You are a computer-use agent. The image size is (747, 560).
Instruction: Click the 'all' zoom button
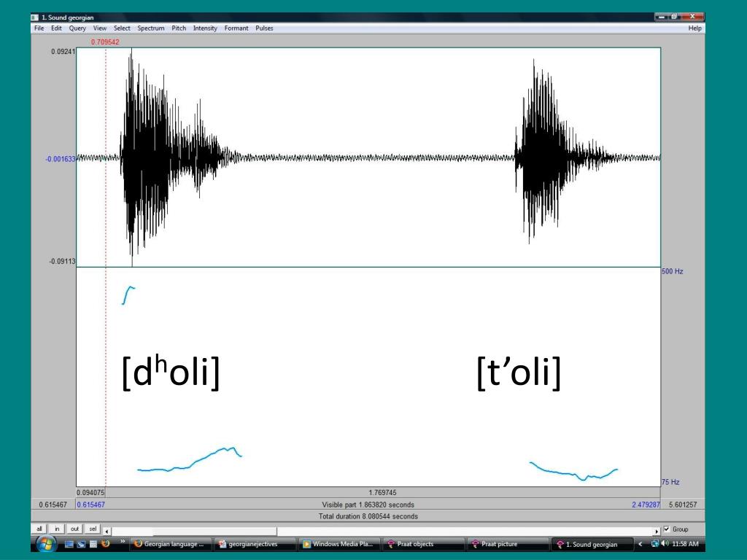click(x=39, y=529)
